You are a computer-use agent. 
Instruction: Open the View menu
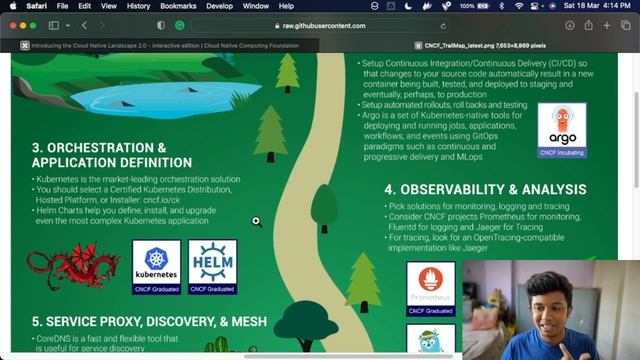[109, 6]
